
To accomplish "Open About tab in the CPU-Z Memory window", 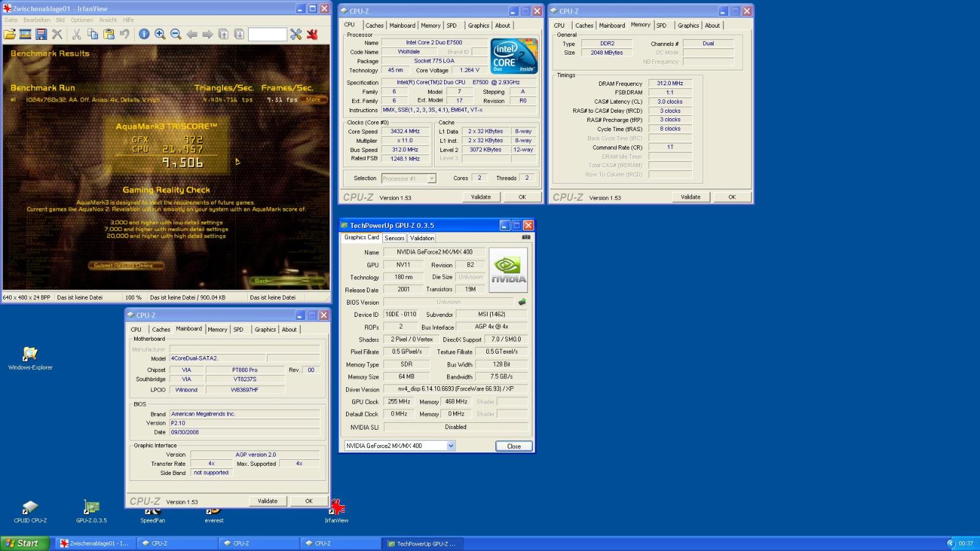I will (x=712, y=25).
